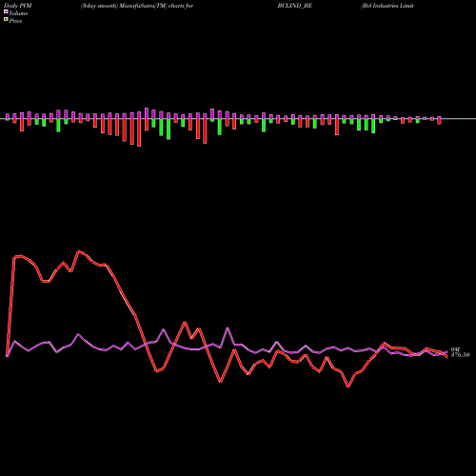Click the Price legend color swatch

[x=6, y=20]
